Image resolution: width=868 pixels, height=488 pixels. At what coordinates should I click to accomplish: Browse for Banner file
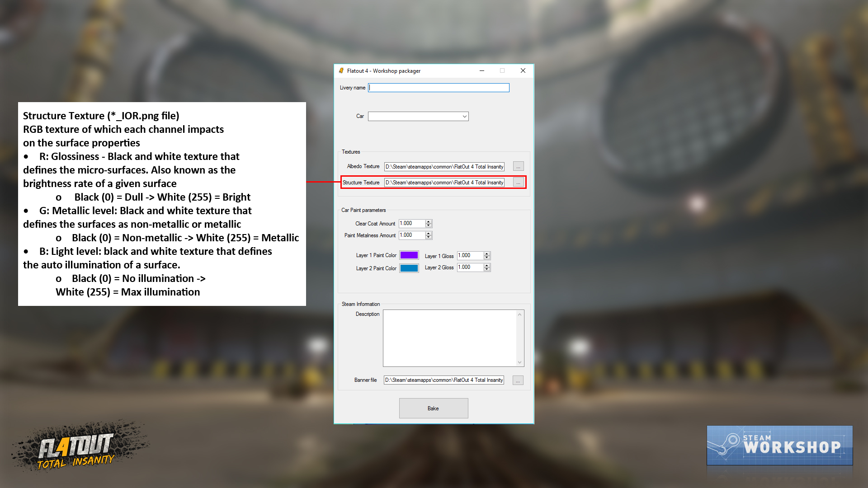pos(518,380)
